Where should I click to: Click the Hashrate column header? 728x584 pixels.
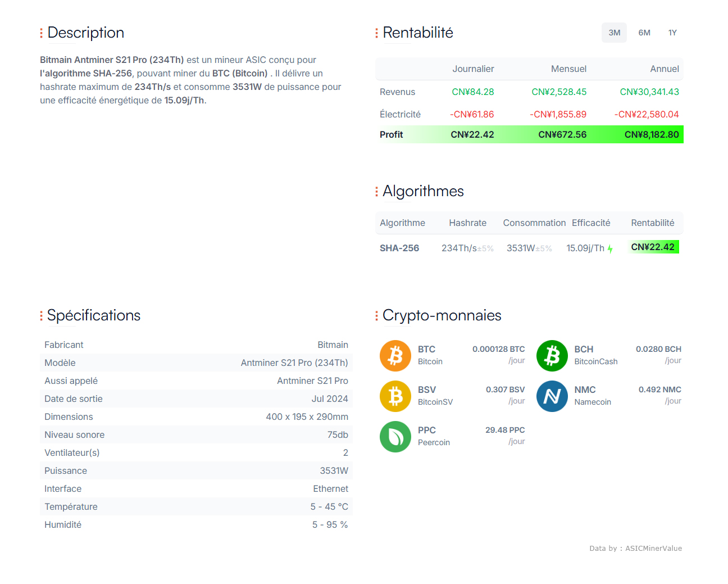[468, 223]
